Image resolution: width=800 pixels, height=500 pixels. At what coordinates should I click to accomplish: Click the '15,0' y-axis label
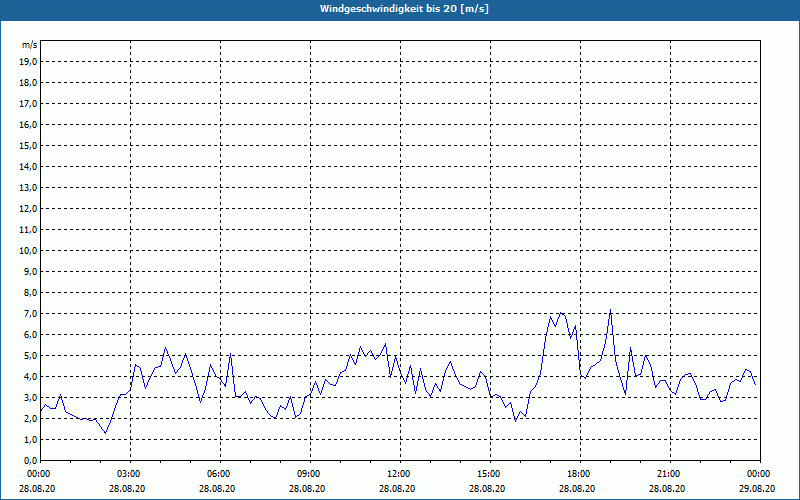point(29,145)
